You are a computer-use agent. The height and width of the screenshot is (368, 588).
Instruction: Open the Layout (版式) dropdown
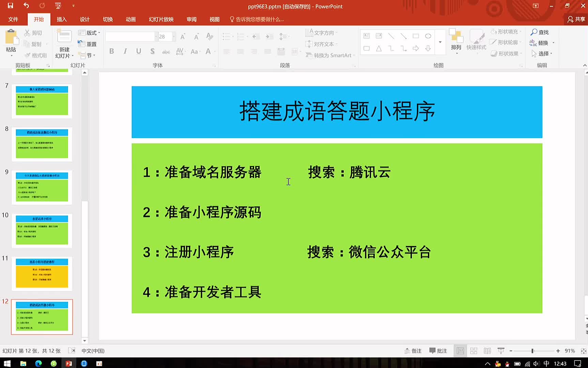tap(88, 32)
